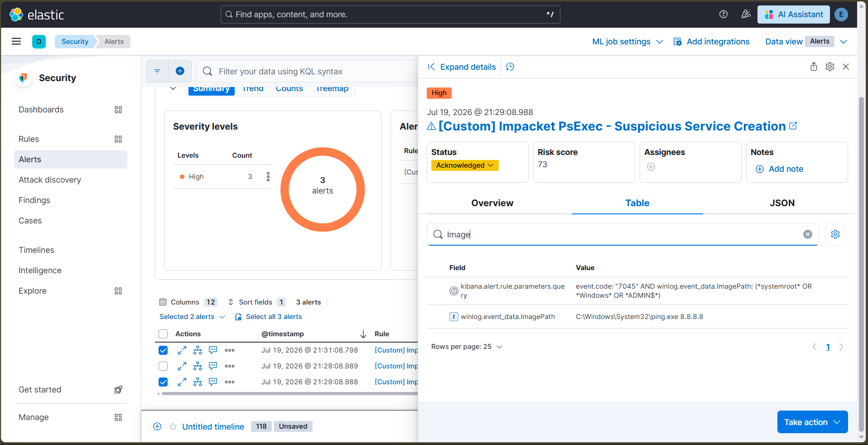Check the second alert row checkbox

[163, 366]
